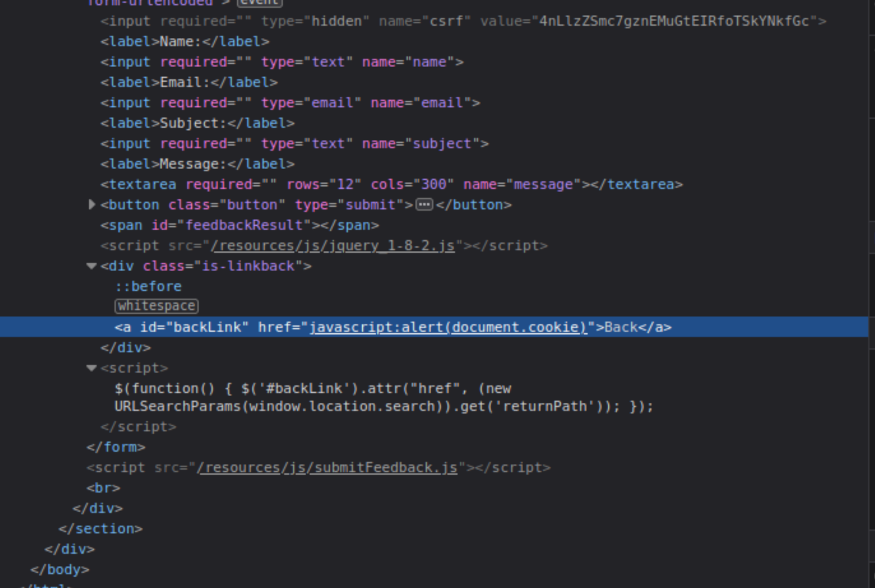Follow the javascript:alert(document.cookie) href link

[x=448, y=327]
